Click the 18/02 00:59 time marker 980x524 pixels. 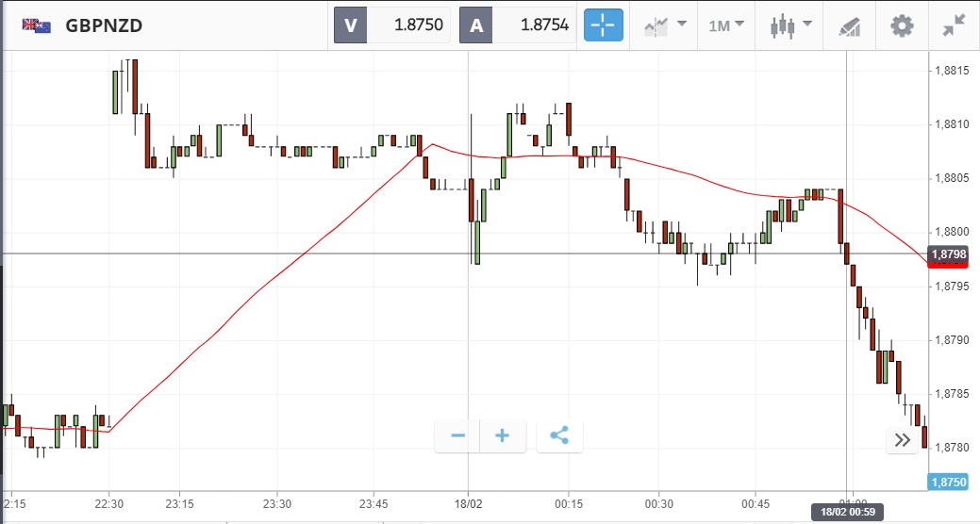point(848,514)
